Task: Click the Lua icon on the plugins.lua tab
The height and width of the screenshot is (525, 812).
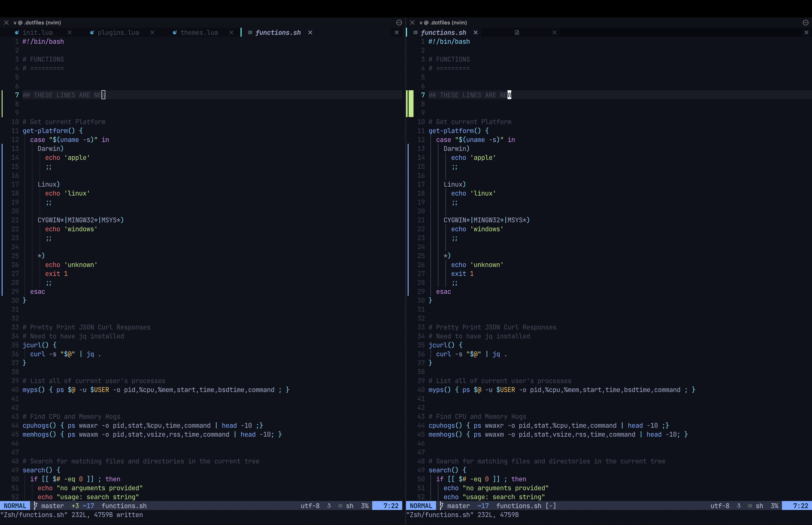Action: pyautogui.click(x=92, y=33)
